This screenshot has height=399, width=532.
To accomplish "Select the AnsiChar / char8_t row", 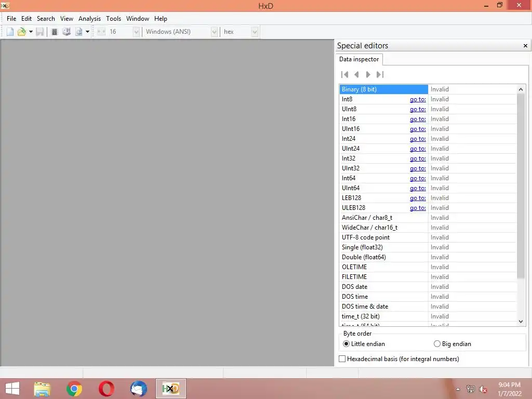I will tap(428, 218).
